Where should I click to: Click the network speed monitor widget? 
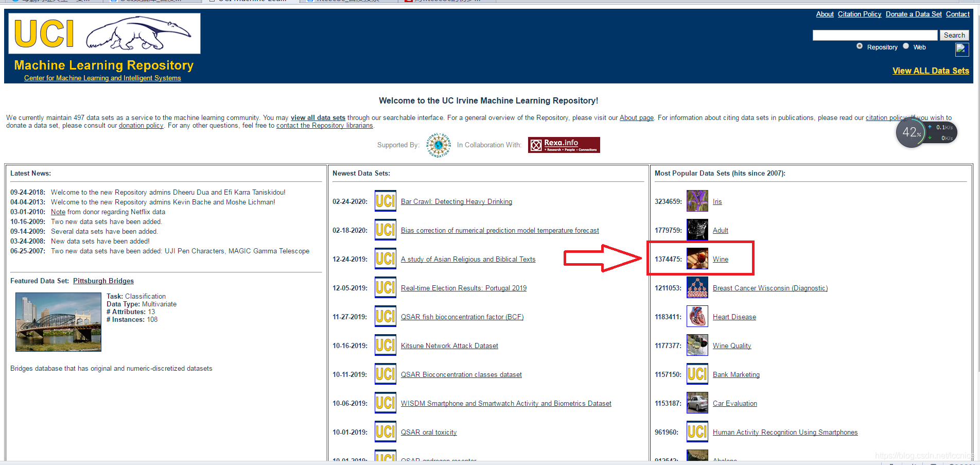[926, 133]
